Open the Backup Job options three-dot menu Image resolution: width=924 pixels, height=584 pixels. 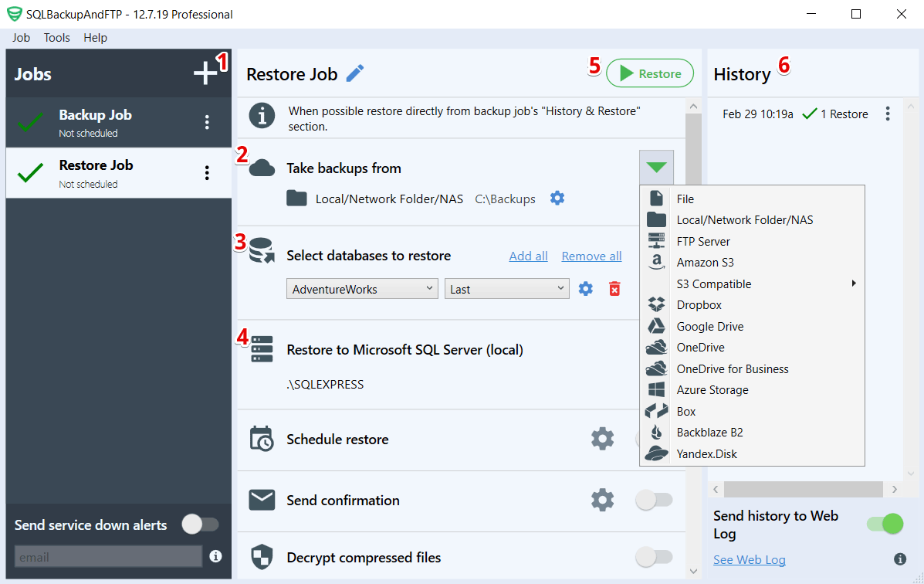click(x=206, y=121)
